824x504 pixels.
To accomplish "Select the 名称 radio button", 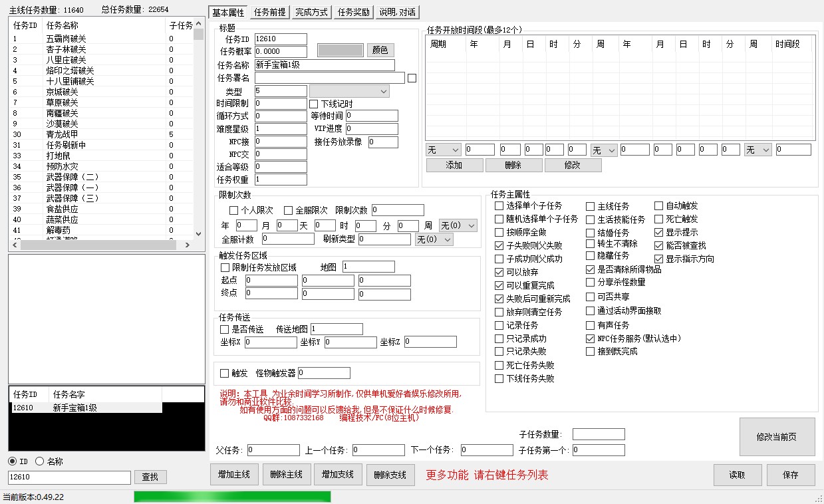I will point(38,461).
